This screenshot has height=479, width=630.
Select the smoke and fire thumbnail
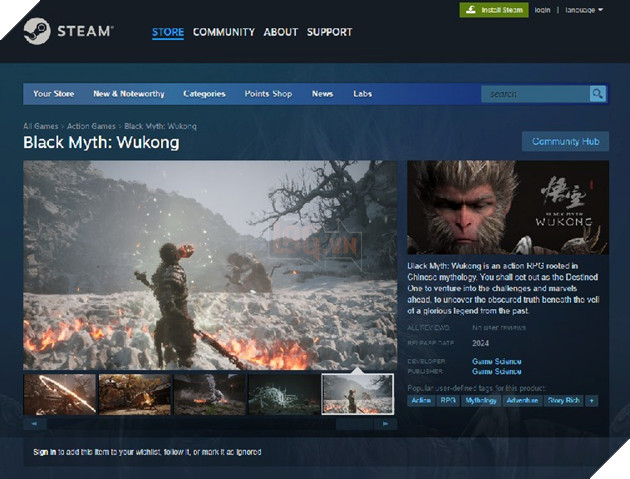tap(210, 395)
